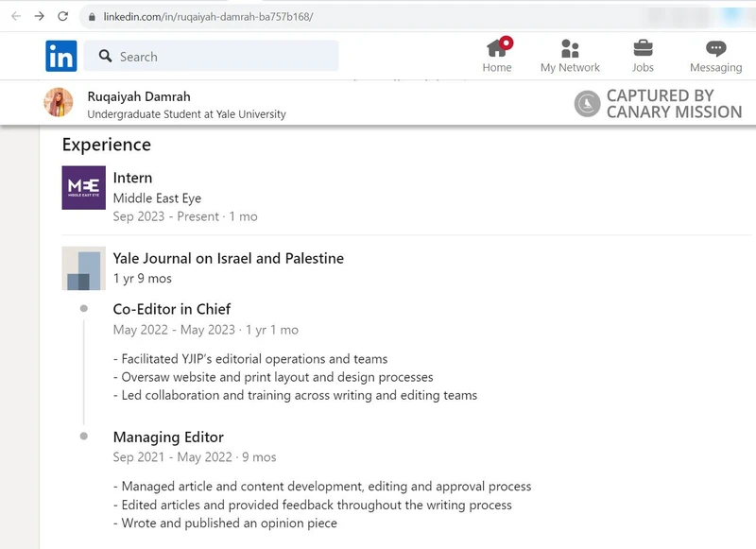This screenshot has width=756, height=549.
Task: Click 'Oversaw website and print layout' line
Action: [x=273, y=377]
